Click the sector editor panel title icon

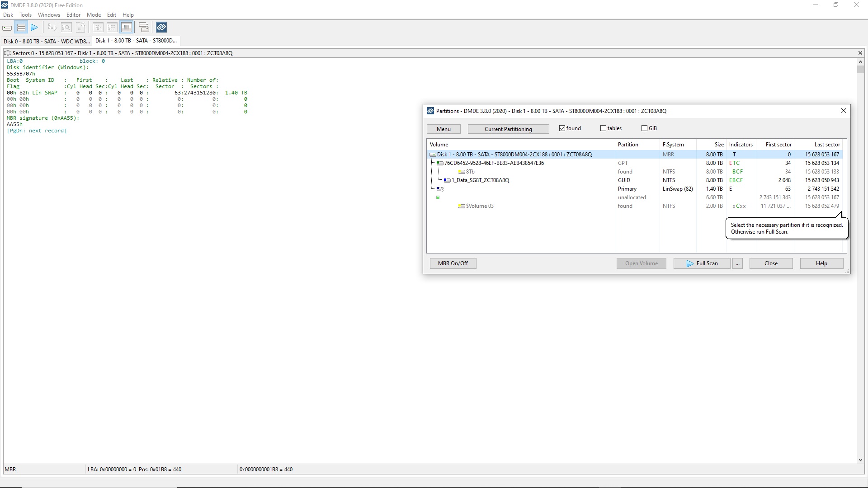pyautogui.click(x=8, y=53)
